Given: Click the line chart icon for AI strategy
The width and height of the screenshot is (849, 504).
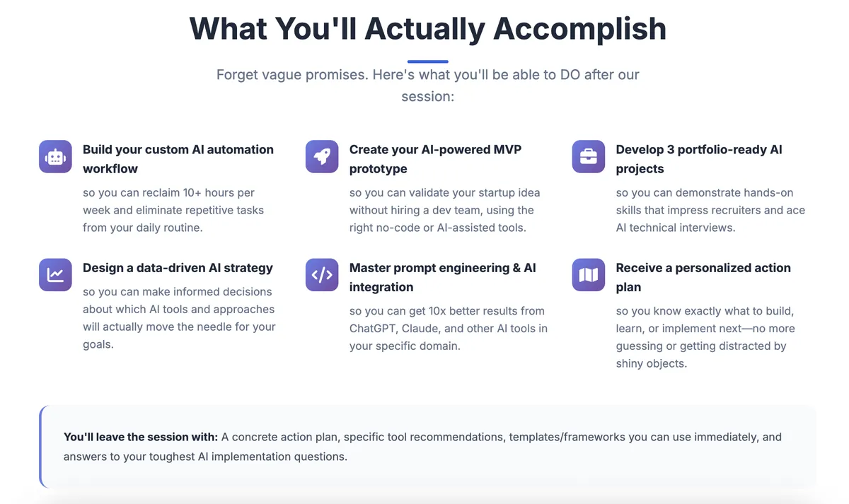Looking at the screenshot, I should (x=55, y=275).
